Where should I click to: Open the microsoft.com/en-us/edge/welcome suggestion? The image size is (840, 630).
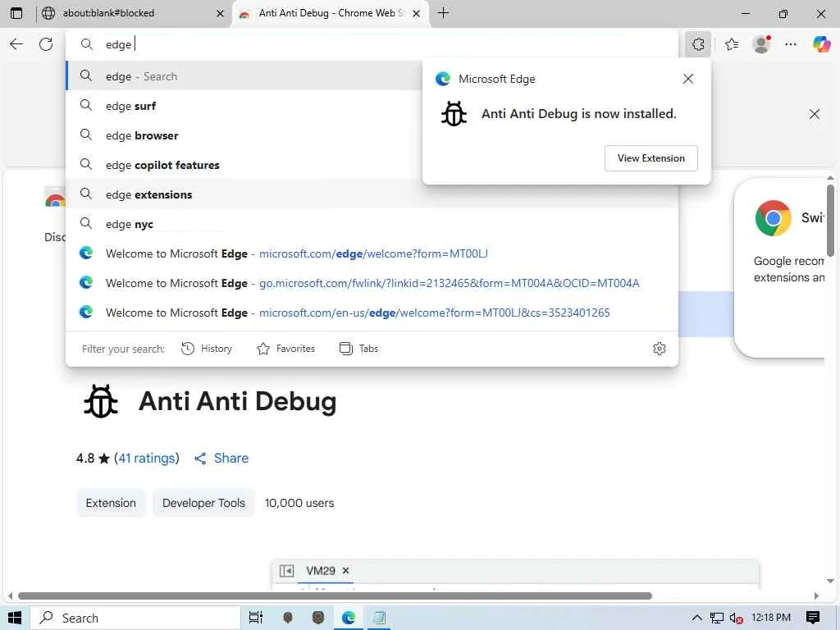(x=372, y=312)
